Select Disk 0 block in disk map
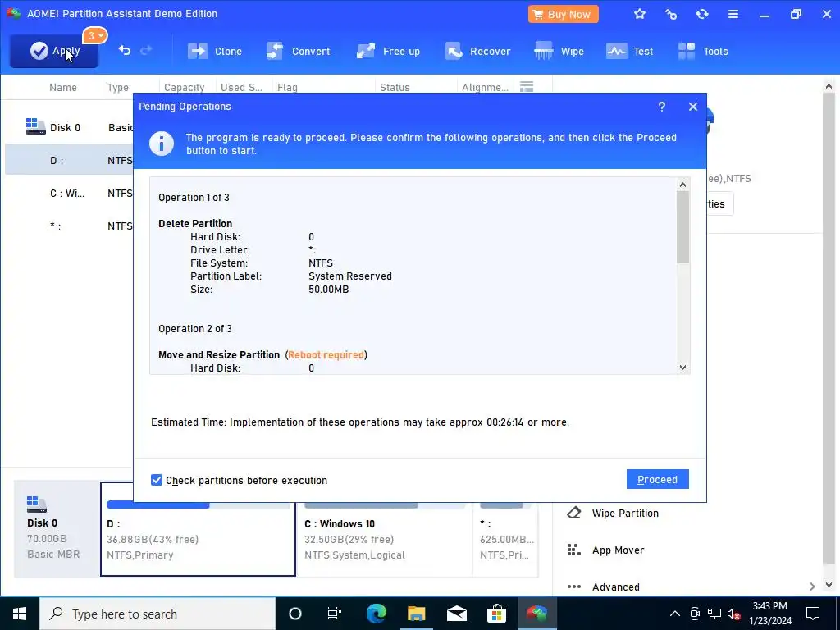This screenshot has height=630, width=840. pos(57,529)
